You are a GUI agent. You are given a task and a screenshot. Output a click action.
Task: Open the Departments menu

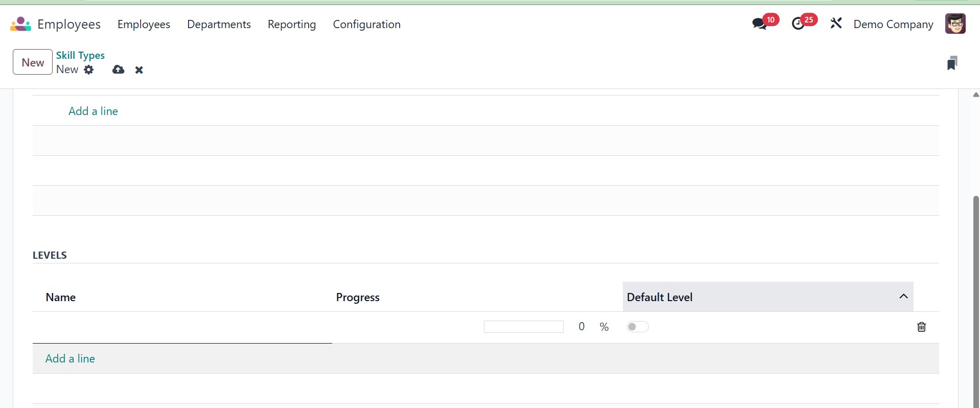pos(219,25)
